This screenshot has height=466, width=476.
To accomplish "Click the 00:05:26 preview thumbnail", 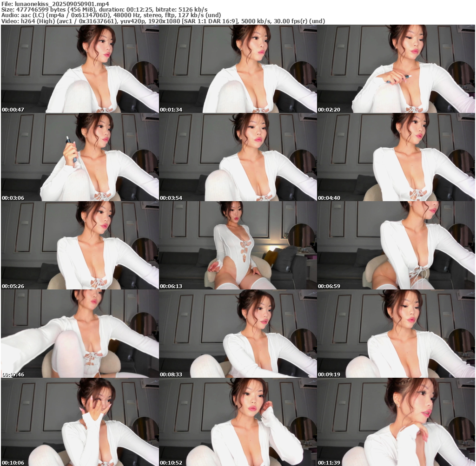I will tap(80, 245).
